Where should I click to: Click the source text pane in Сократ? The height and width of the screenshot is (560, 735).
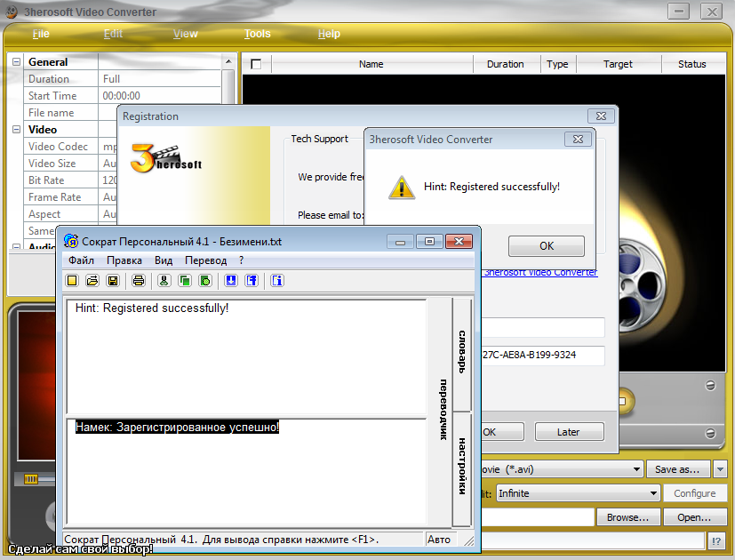(246, 356)
